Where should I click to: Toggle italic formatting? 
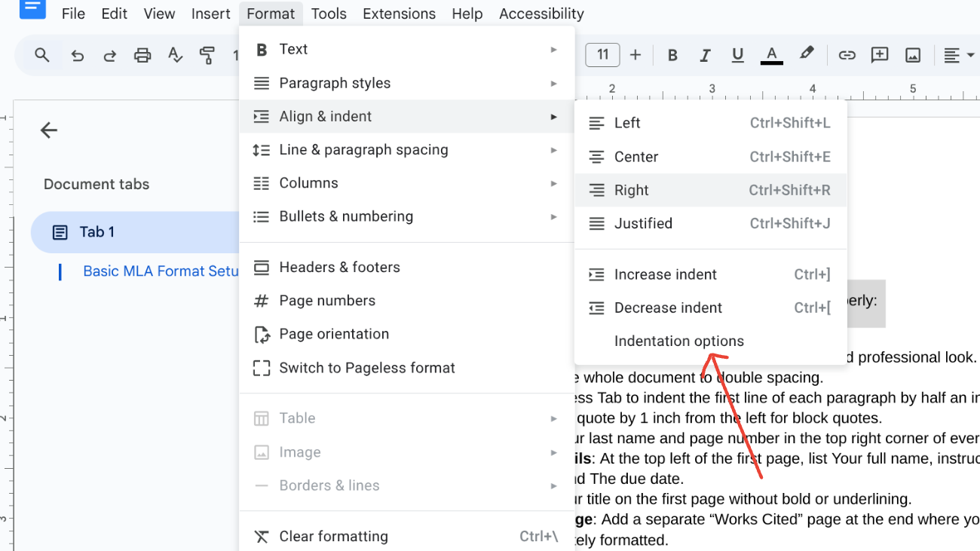704,54
